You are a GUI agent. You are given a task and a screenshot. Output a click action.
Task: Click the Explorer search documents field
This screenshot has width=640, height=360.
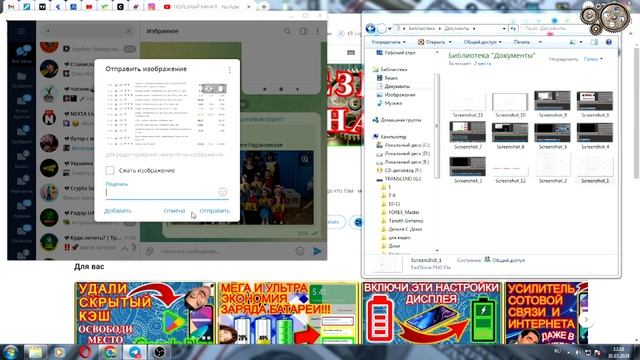coord(550,29)
